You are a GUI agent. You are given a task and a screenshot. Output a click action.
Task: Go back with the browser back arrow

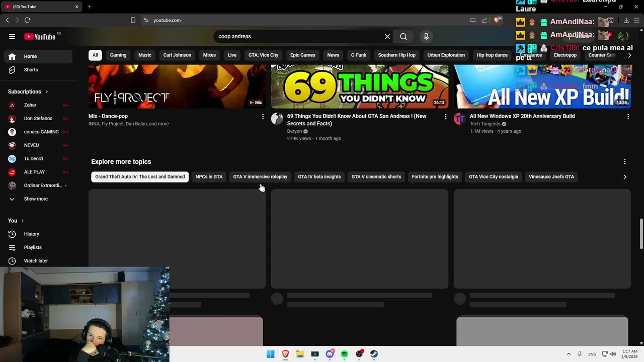pos(7,20)
